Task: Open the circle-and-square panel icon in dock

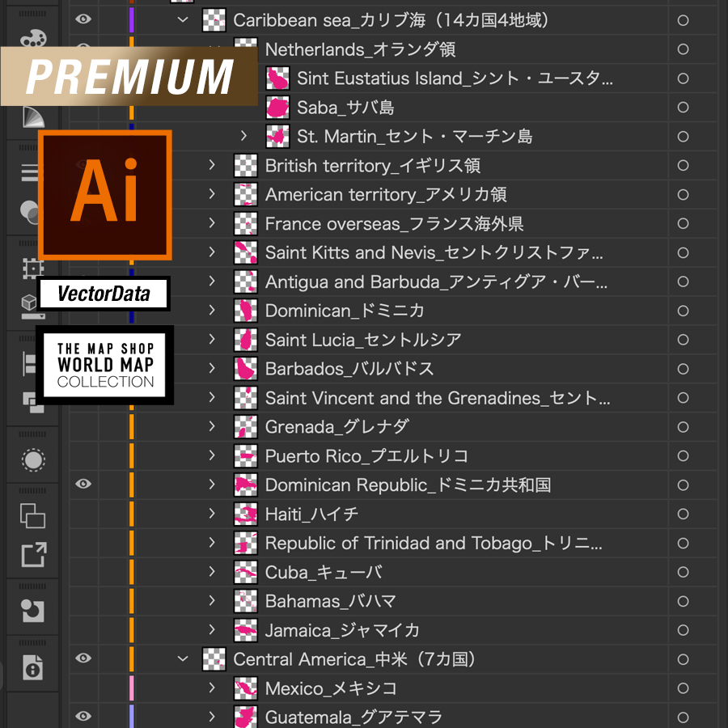Action: (x=33, y=611)
